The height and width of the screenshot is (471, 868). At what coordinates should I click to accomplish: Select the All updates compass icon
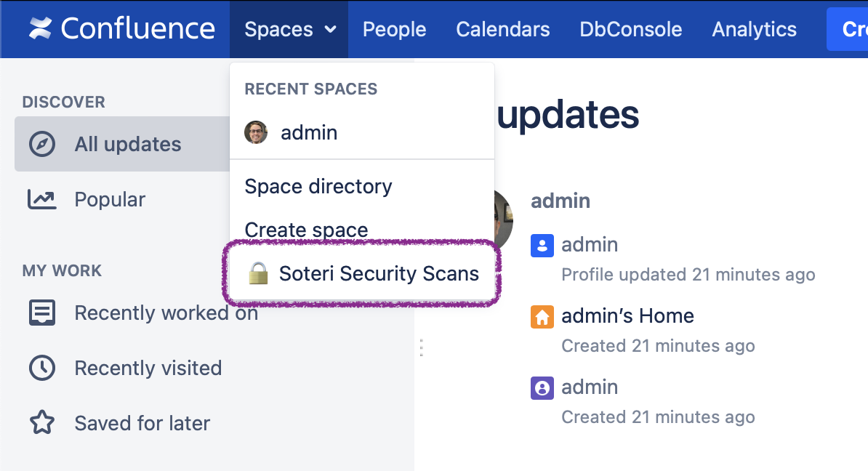pos(42,144)
